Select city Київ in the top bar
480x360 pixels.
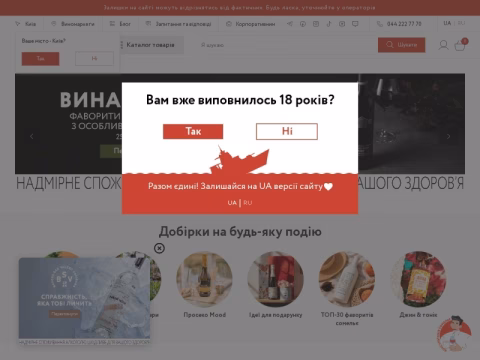[26, 24]
